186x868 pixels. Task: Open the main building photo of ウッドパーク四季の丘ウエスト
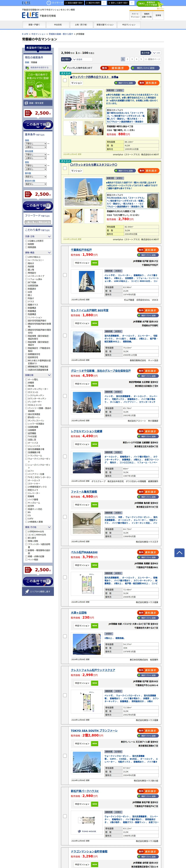tap(83, 104)
